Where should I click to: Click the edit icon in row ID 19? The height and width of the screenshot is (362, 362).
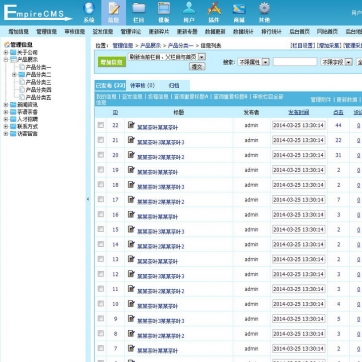[x=131, y=169]
